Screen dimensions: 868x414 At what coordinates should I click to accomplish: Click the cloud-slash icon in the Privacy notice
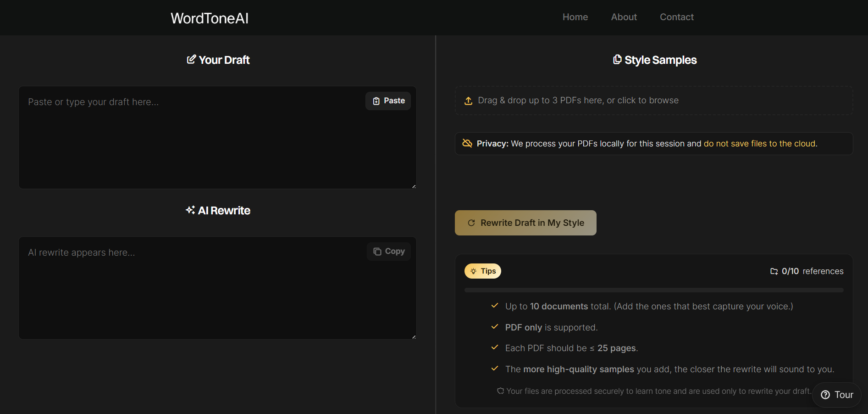[x=467, y=143]
